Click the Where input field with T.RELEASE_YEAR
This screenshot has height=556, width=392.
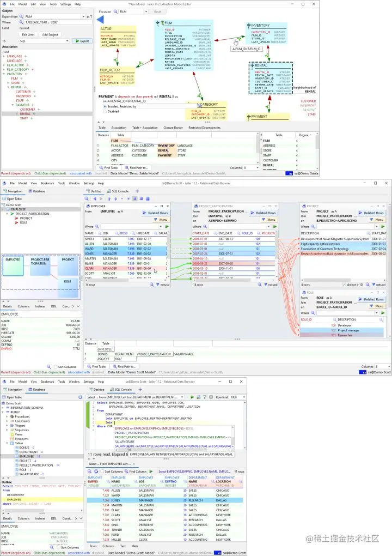click(57, 22)
